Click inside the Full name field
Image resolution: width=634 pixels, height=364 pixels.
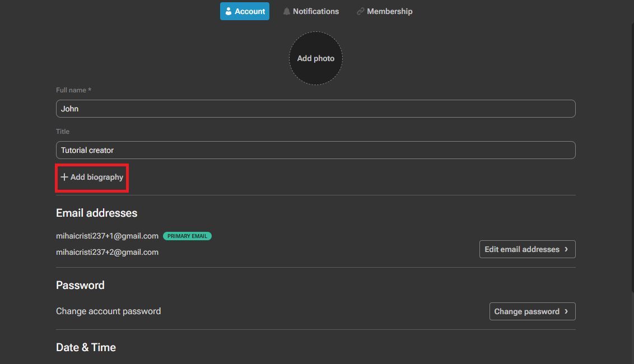pos(315,108)
